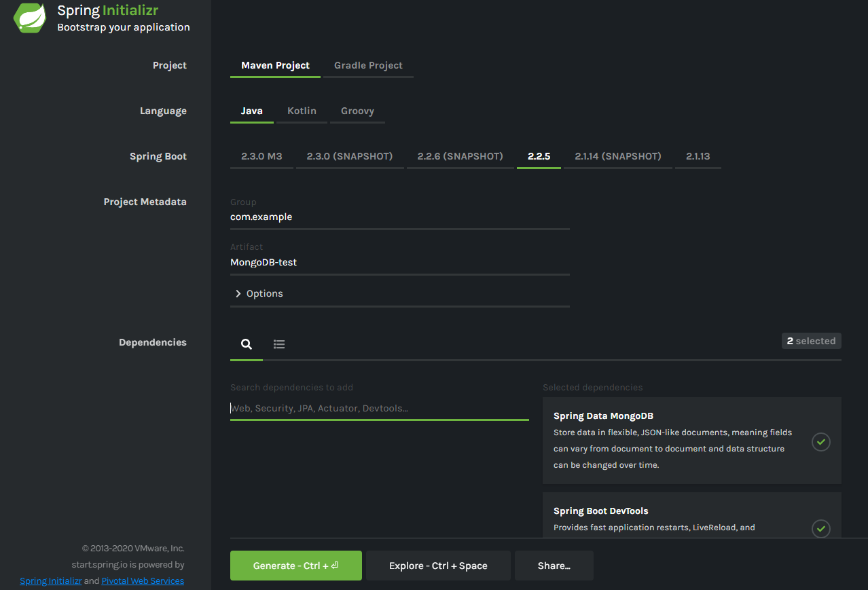The width and height of the screenshot is (868, 590).
Task: Click the Dependencies section label
Action: (153, 342)
